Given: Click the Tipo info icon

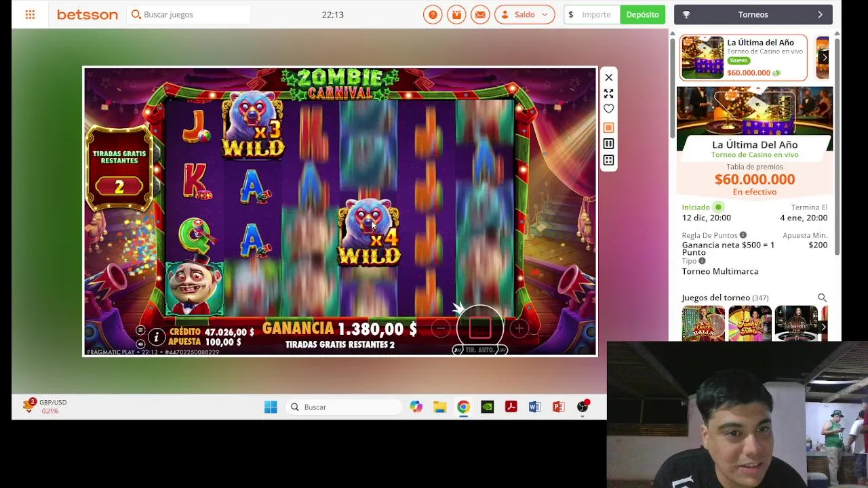Looking at the screenshot, I should point(702,261).
